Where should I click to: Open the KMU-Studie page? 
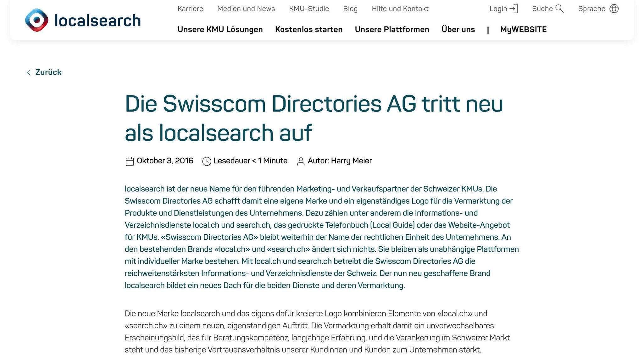pyautogui.click(x=309, y=8)
